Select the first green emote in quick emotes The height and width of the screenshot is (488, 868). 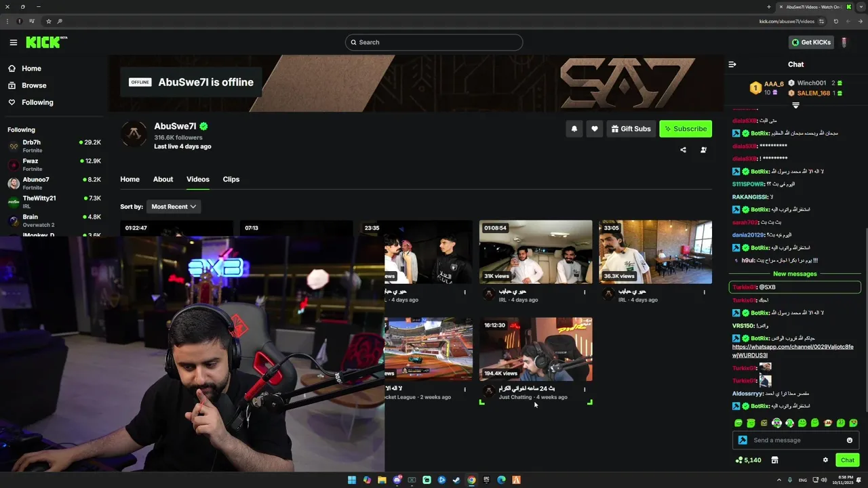coord(738,423)
